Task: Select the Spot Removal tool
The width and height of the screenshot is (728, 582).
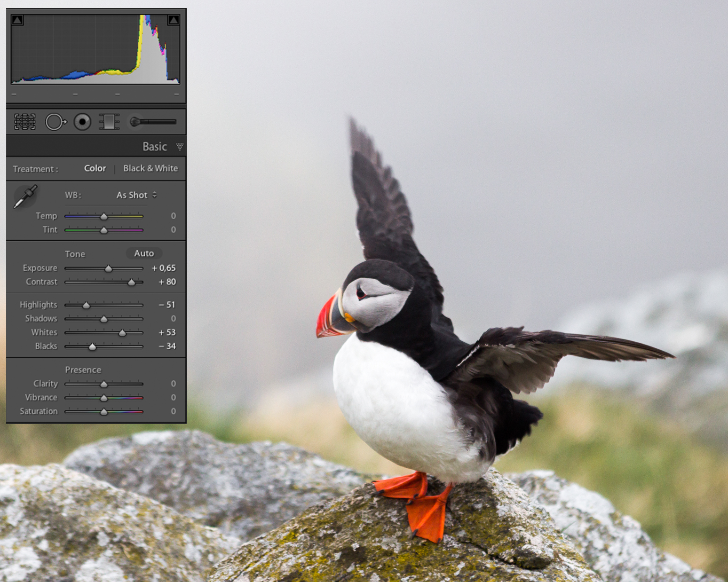Action: tap(56, 122)
